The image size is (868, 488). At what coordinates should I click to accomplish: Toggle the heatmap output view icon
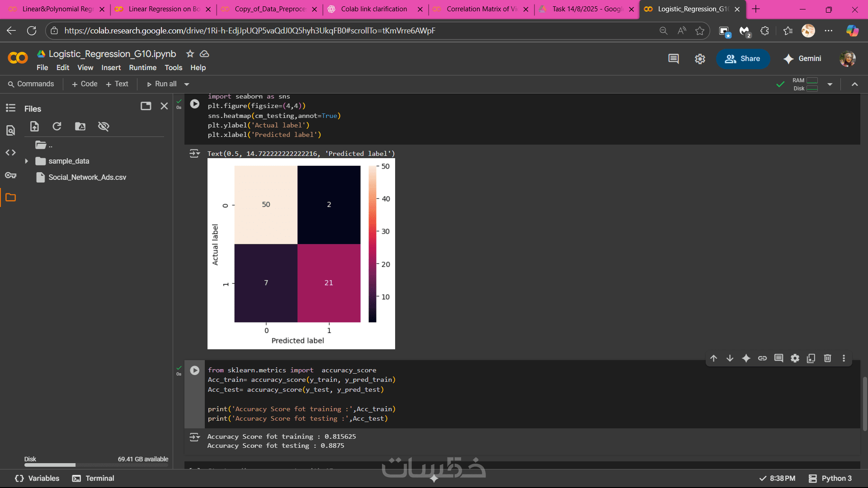[194, 154]
